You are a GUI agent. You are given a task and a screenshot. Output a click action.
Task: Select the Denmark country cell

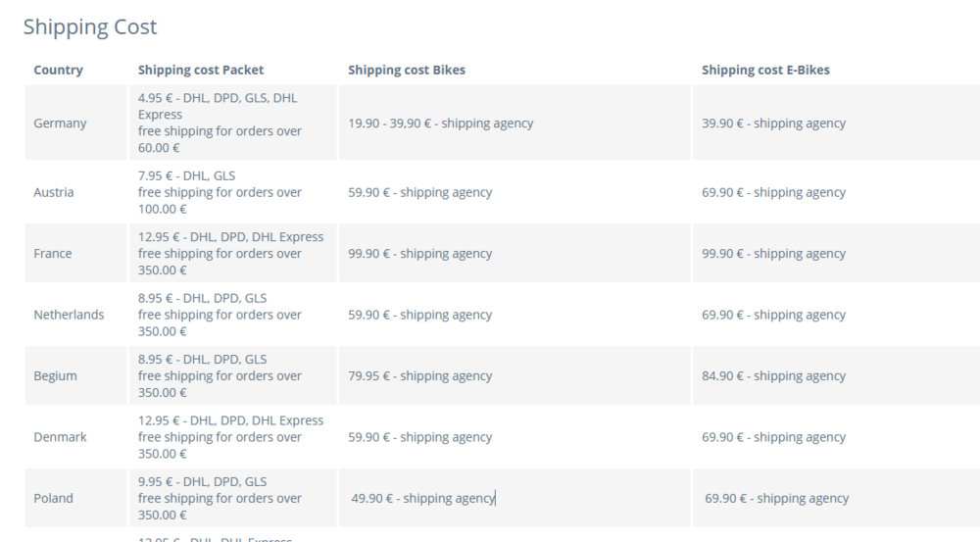60,437
